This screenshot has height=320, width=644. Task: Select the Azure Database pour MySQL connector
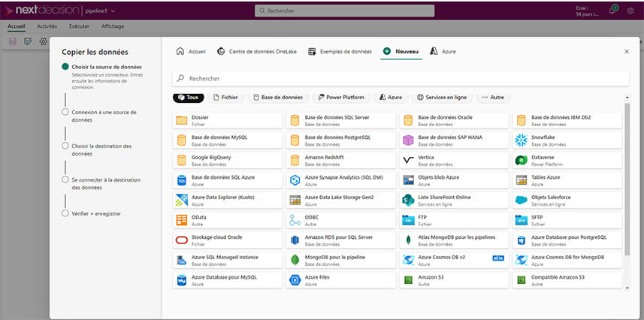[x=228, y=280]
